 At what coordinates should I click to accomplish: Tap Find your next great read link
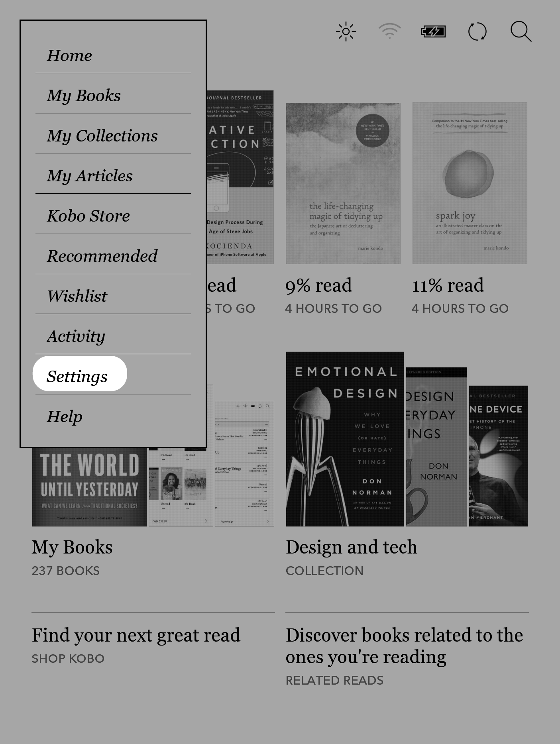tap(136, 635)
